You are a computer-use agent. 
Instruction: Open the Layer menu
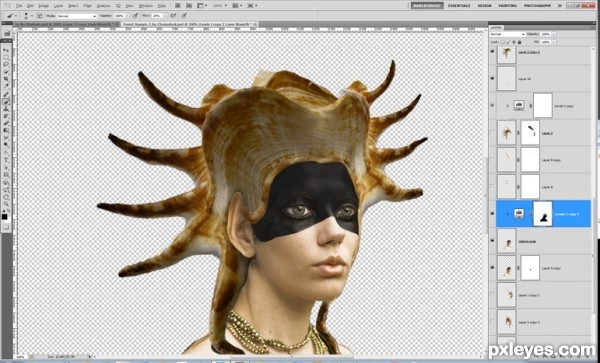point(58,6)
